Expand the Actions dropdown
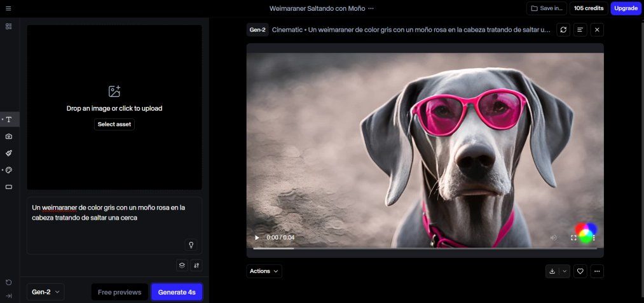 click(264, 271)
